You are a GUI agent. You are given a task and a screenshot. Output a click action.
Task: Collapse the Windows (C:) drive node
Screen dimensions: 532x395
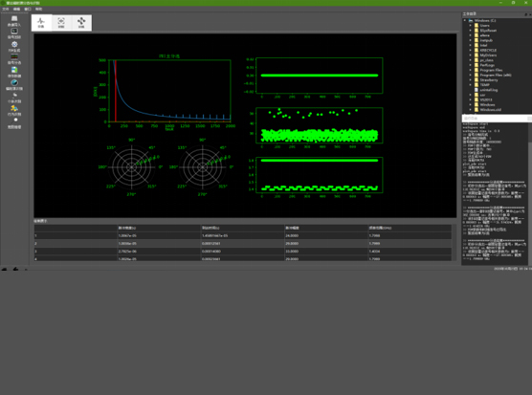465,20
